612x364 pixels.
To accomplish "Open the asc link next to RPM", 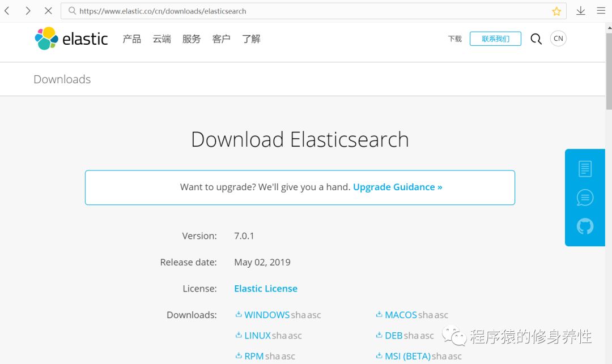I will (x=288, y=357).
